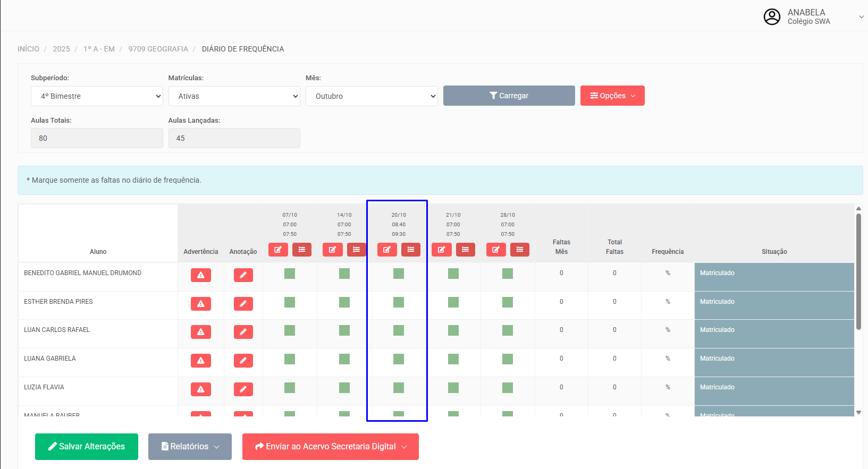868x469 pixels.
Task: Expand Enviar ao Acervo Secretaria Digital
Action: (x=331, y=447)
